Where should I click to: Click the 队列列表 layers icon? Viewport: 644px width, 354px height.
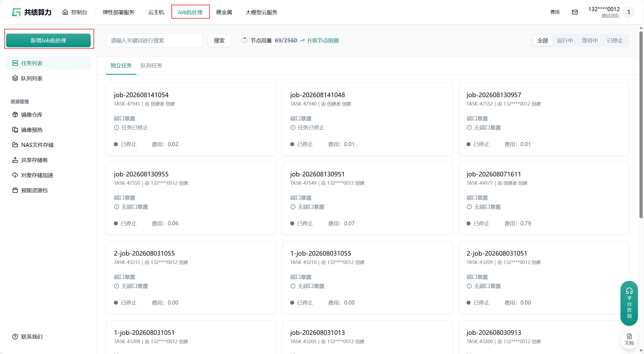[15, 78]
